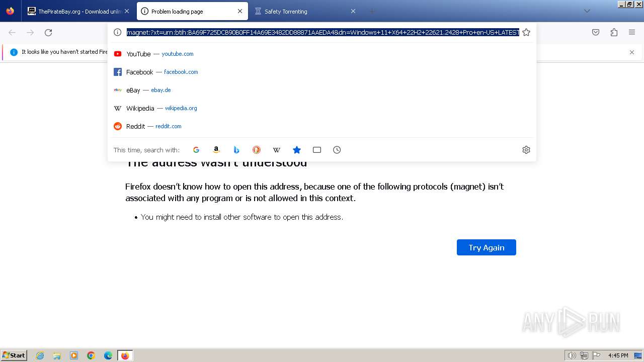Click the site information icon in address bar
This screenshot has height=362, width=644.
(117, 32)
